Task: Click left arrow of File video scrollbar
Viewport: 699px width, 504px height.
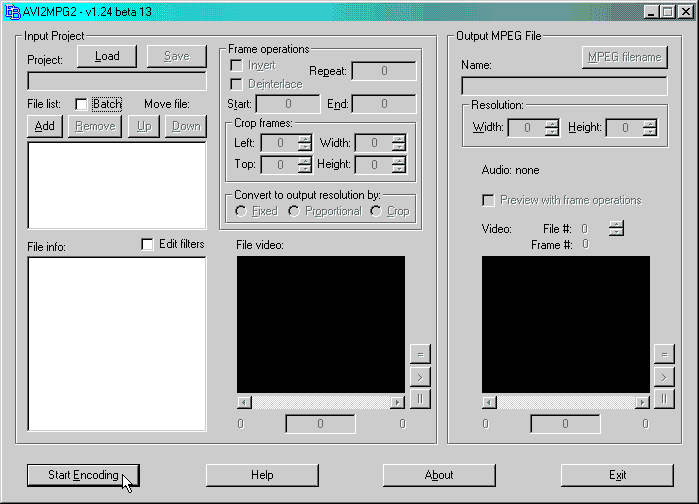Action: (x=244, y=402)
